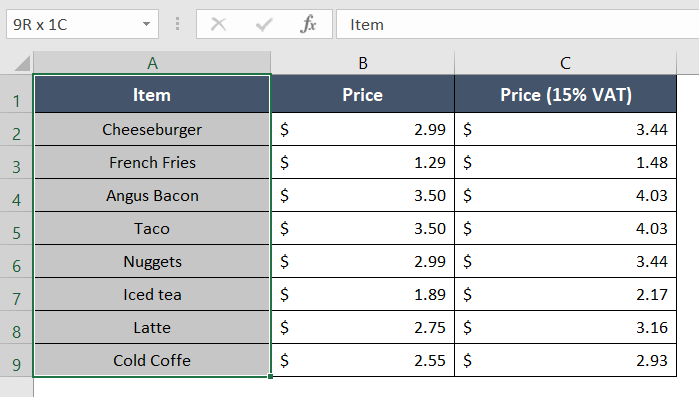The image size is (699, 397).
Task: Select column A header
Action: (x=152, y=63)
